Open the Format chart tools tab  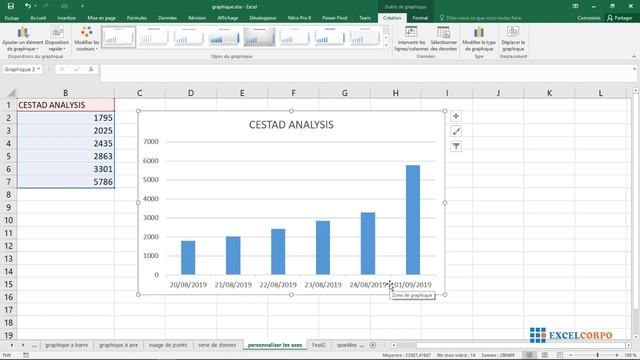coord(420,18)
